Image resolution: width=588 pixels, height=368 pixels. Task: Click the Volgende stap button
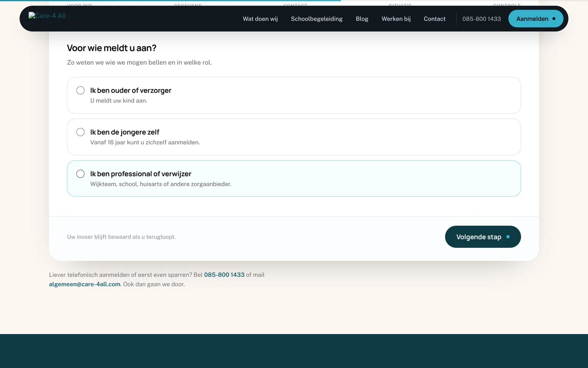[x=483, y=237]
